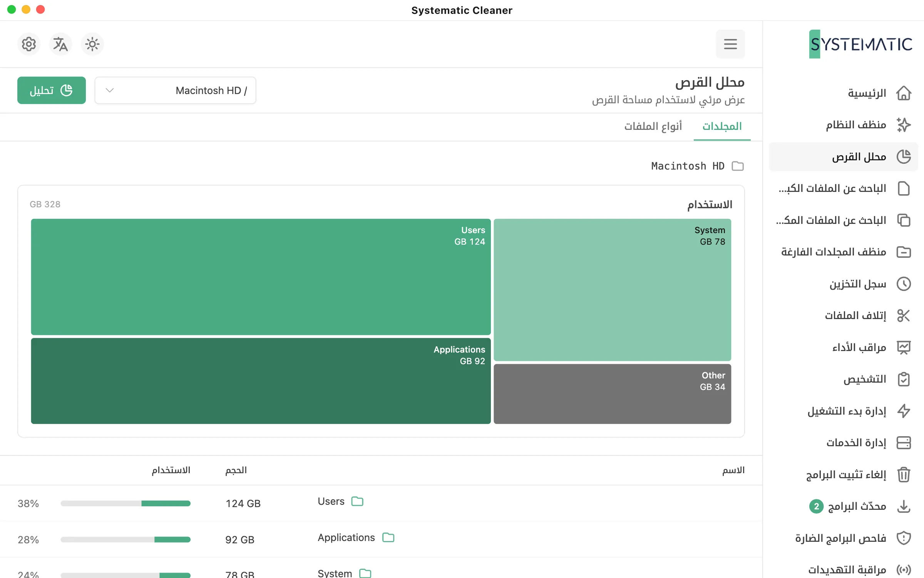Open the Macintosh HD drive dropdown
The height and width of the screenshot is (578, 924).
click(176, 90)
